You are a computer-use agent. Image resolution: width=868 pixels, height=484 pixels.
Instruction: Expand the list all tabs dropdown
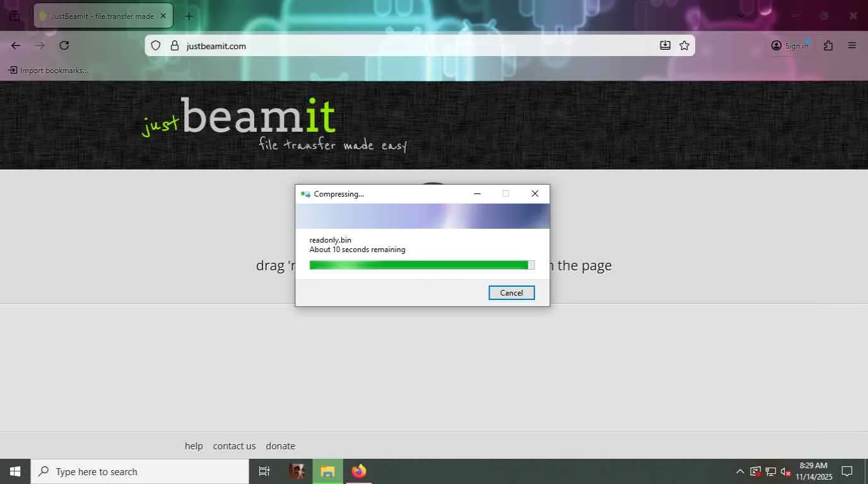click(741, 16)
